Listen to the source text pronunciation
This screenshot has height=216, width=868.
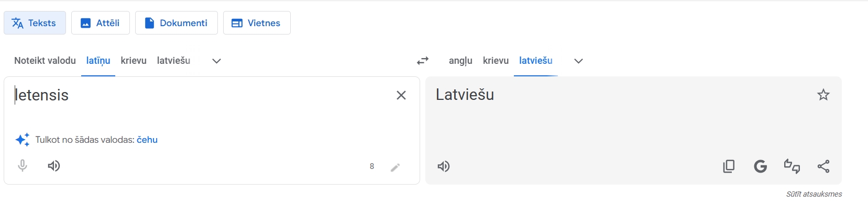(54, 166)
